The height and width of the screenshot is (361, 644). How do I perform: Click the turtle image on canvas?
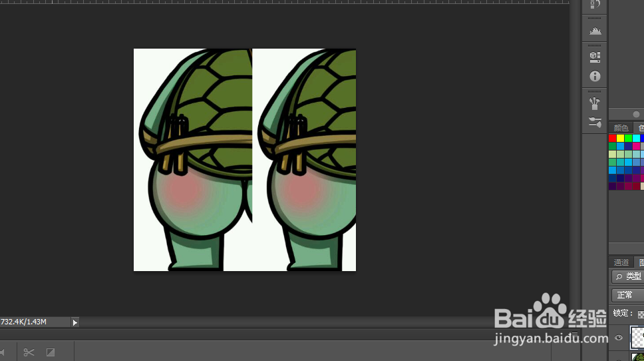(245, 160)
